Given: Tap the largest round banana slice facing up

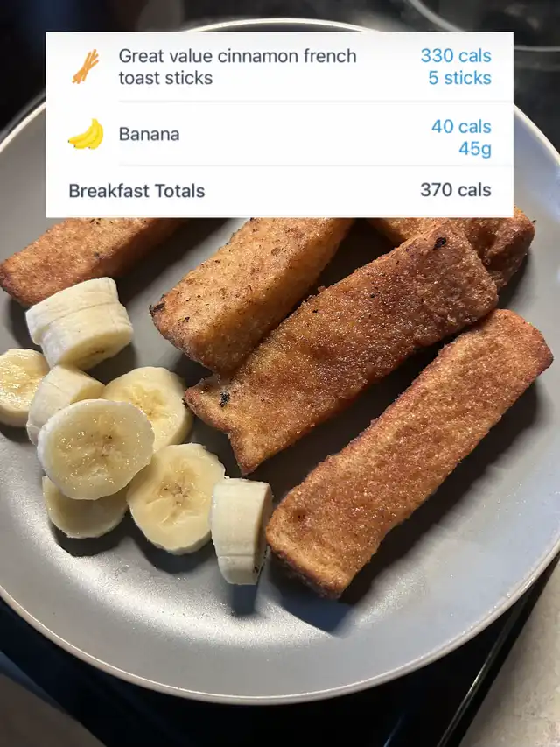Looking at the screenshot, I should click(x=95, y=448).
